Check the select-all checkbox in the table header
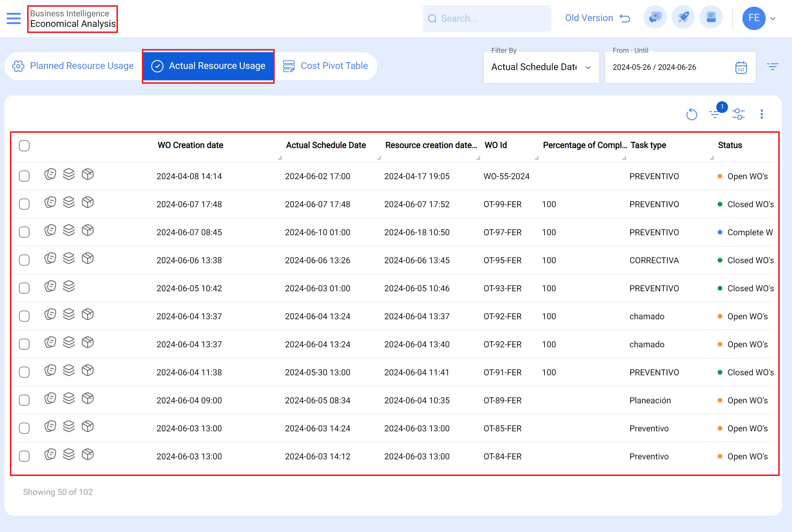This screenshot has width=792, height=532. click(x=24, y=146)
